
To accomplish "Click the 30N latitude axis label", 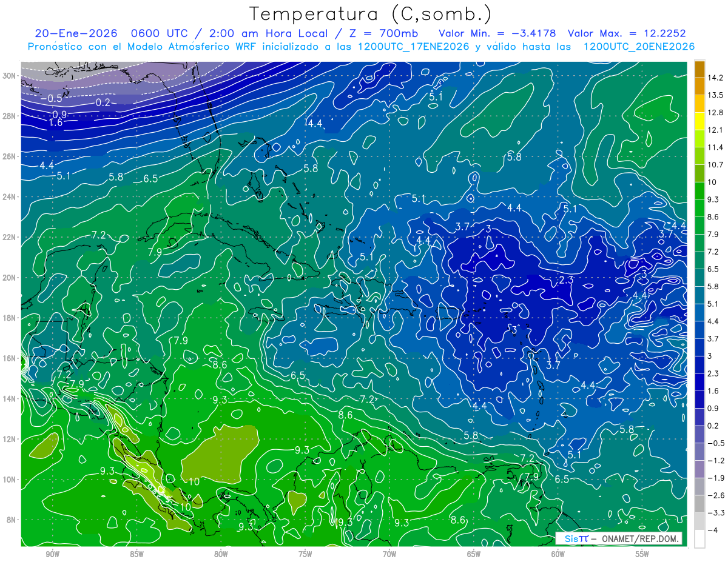I will [10, 76].
